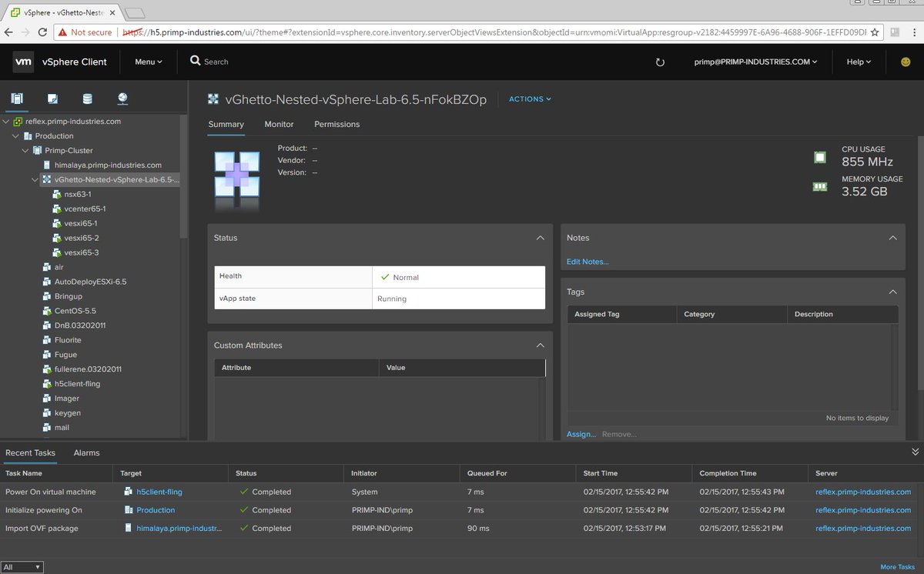This screenshot has width=924, height=574.
Task: Collapse the vGhetto-Nested-vSphere-Lab vApp node
Action: click(x=35, y=179)
